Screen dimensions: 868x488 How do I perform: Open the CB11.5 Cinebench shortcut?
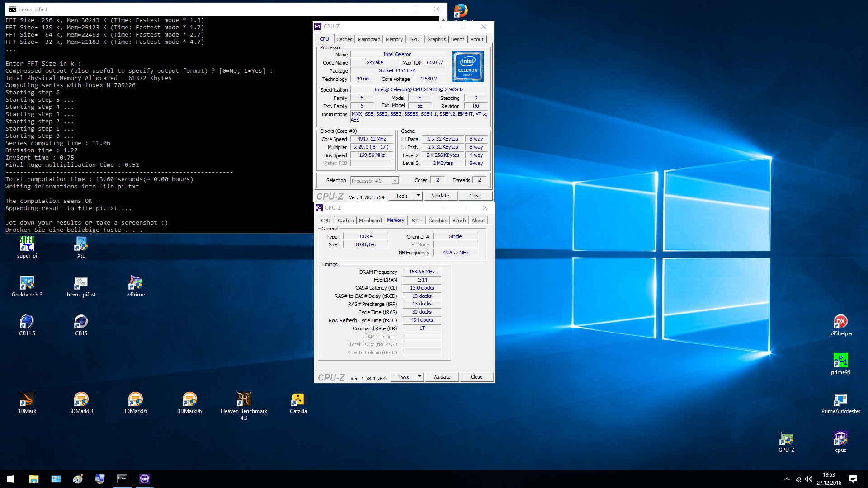coord(27,325)
